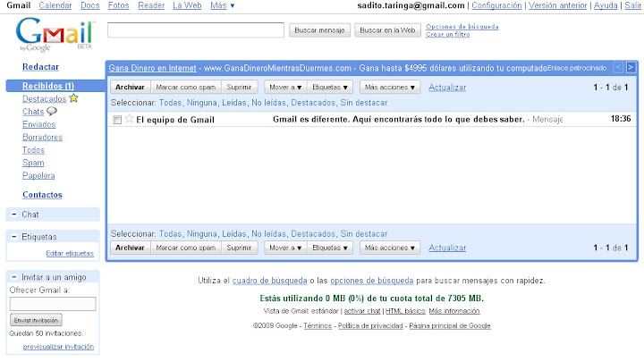Star the El equipo de Gmail message

point(129,119)
